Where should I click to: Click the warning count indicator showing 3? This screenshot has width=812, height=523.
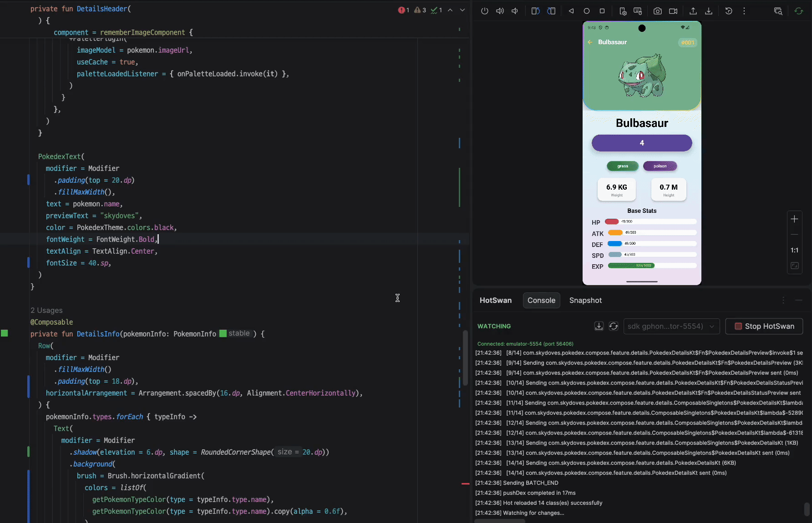[x=420, y=10]
